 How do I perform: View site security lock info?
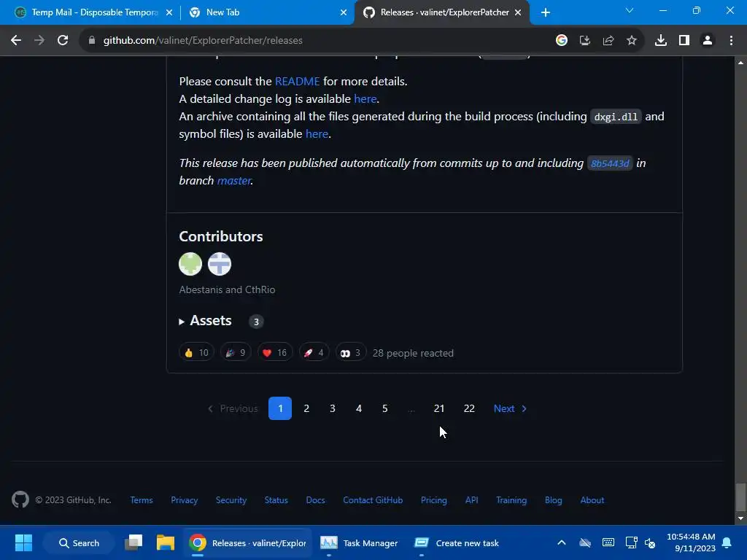pyautogui.click(x=92, y=41)
